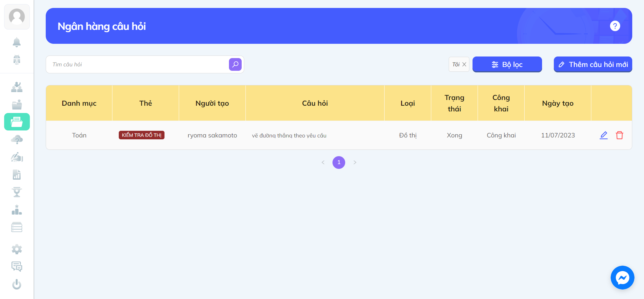Edit the question with pencil icon
This screenshot has height=299, width=644.
point(604,135)
